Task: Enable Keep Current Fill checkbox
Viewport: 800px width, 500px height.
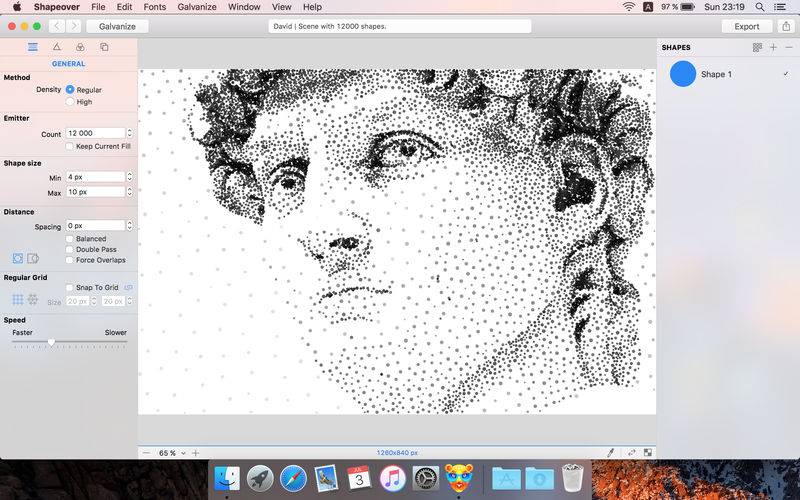Action: (69, 146)
